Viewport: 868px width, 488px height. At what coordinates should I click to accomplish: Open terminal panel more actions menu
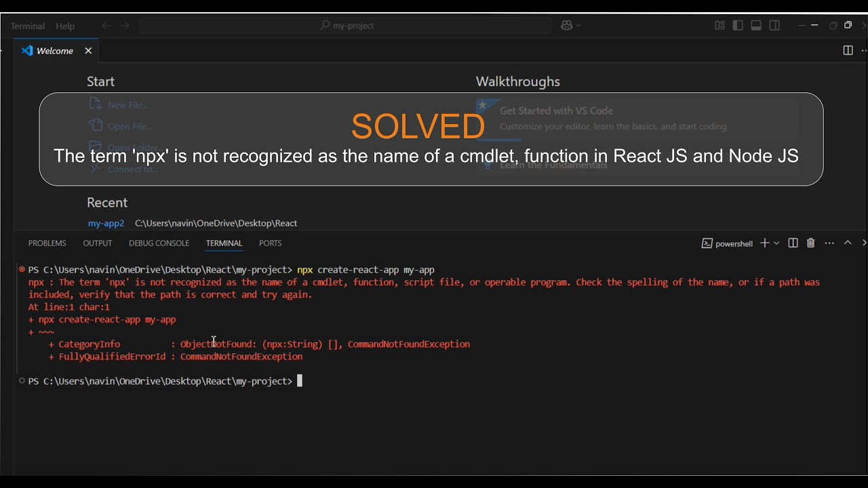click(x=829, y=243)
